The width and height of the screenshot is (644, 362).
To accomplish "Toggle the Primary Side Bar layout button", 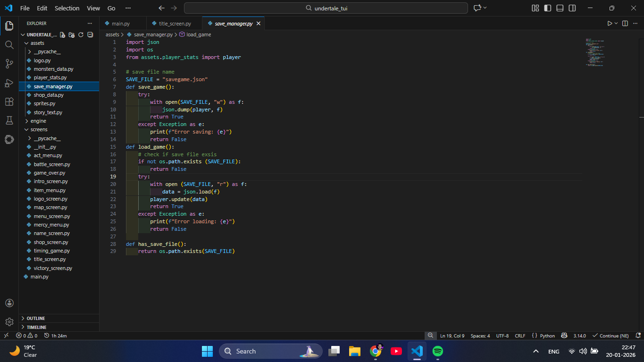I will [x=547, y=8].
